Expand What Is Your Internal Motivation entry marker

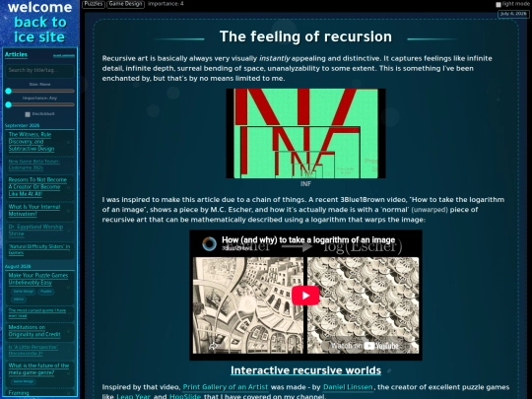(69, 211)
